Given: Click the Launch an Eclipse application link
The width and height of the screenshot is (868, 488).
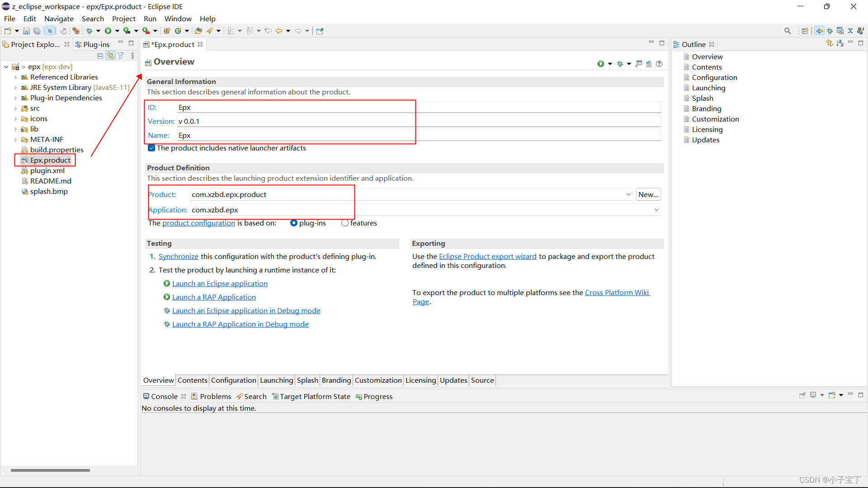Looking at the screenshot, I should click(x=219, y=283).
